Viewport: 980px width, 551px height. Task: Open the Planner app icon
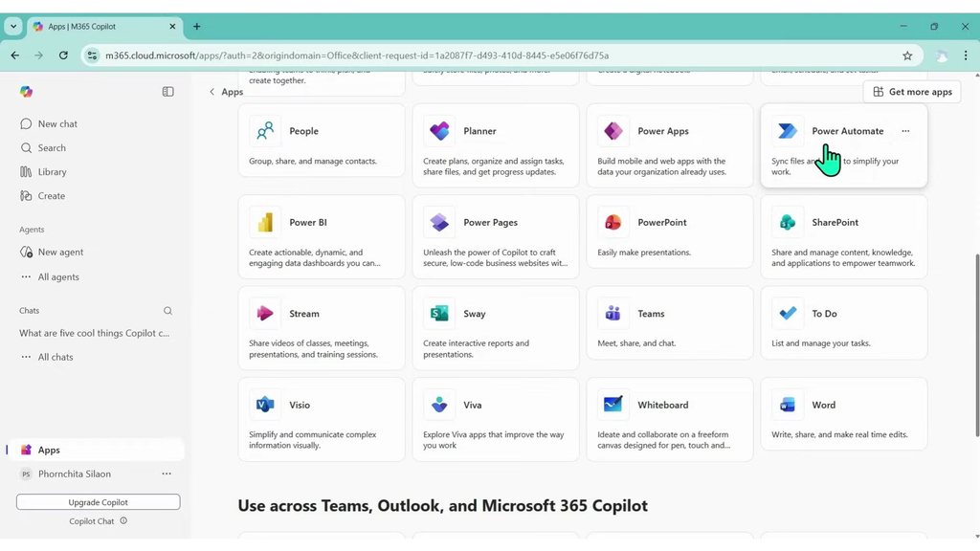pyautogui.click(x=439, y=131)
